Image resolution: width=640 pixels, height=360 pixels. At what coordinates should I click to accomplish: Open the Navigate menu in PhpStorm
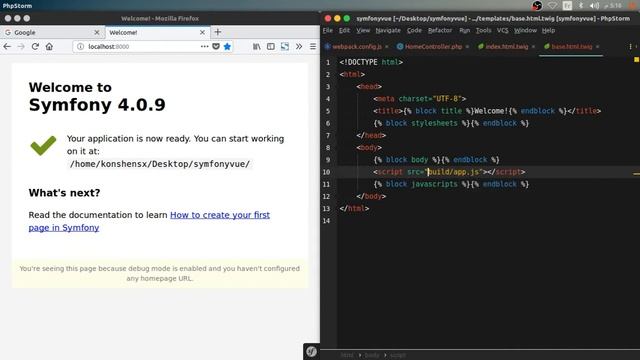[x=388, y=31]
